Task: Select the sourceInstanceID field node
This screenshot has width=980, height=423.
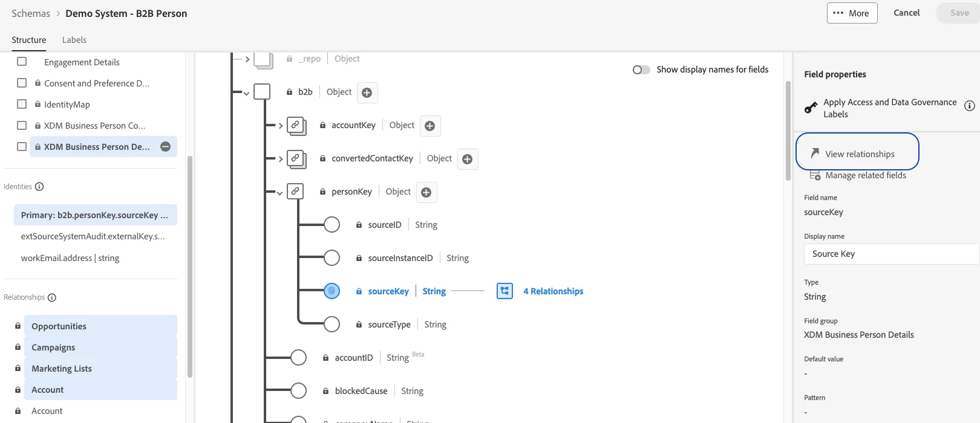Action: (x=332, y=258)
